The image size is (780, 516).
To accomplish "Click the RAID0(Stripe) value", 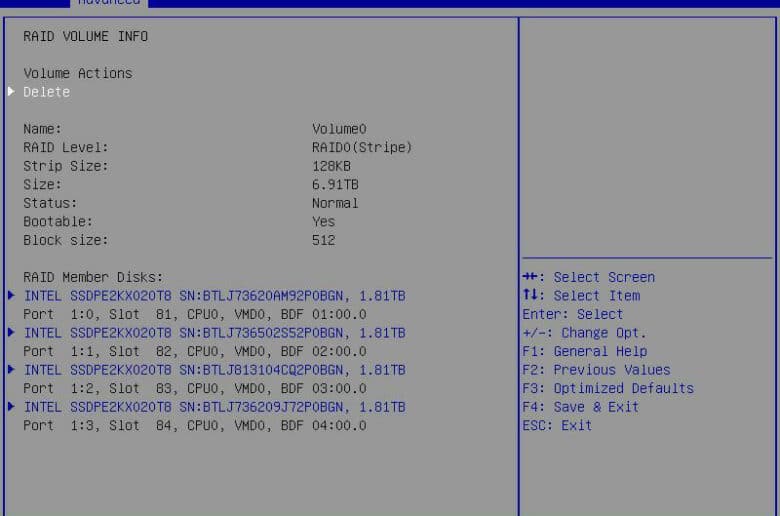I will pos(362,147).
